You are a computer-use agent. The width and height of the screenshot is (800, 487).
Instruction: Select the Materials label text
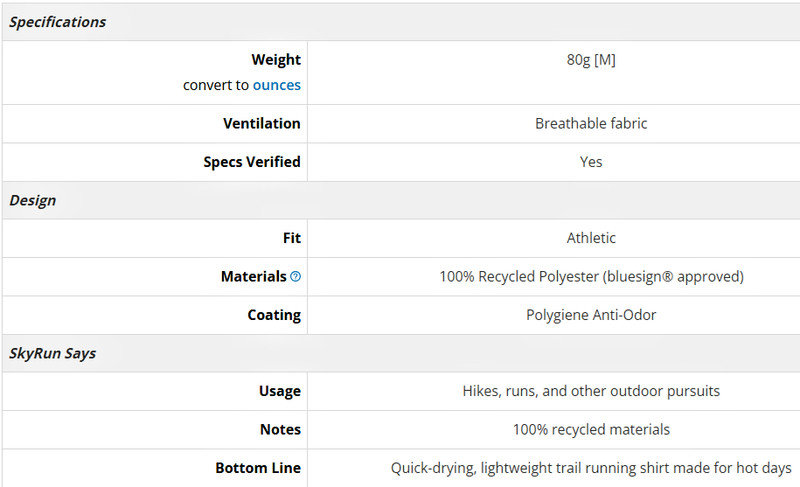254,276
